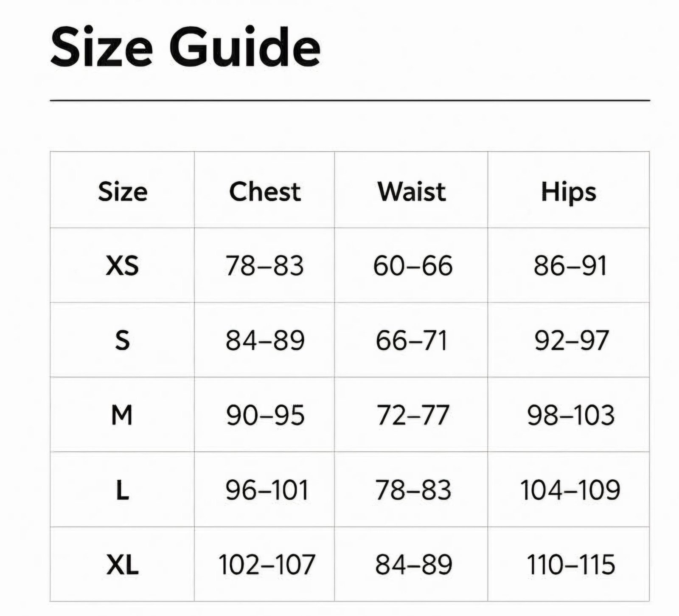Select the XL chest value 102–107

(267, 565)
